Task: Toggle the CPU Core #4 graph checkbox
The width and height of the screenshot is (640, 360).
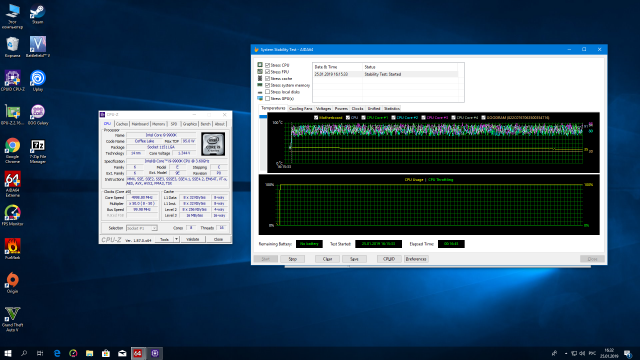Action: (x=453, y=118)
